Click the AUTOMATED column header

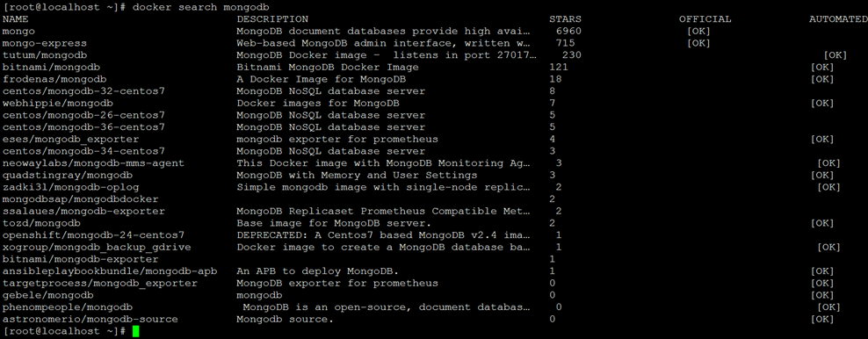(x=838, y=19)
